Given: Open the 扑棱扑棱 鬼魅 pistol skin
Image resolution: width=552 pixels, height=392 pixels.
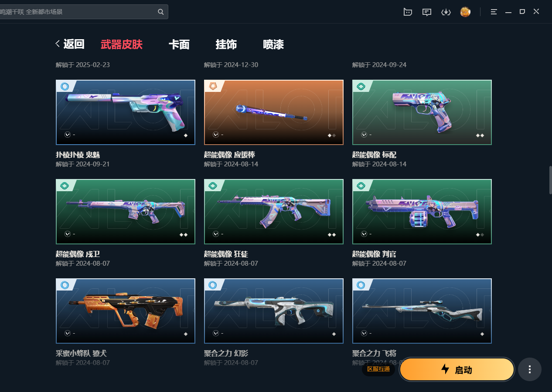Looking at the screenshot, I should pos(126,112).
